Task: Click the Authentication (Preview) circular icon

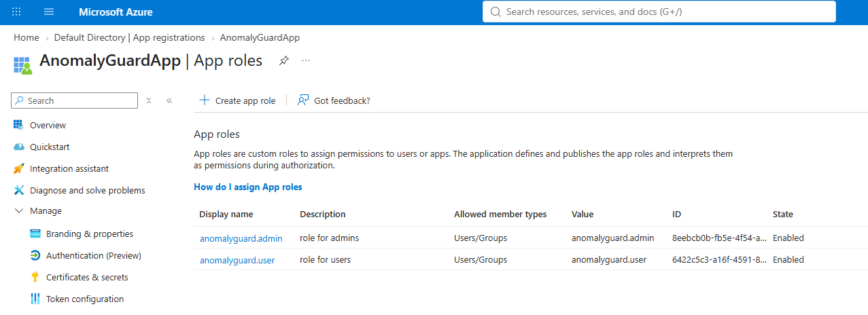Action: [x=35, y=255]
